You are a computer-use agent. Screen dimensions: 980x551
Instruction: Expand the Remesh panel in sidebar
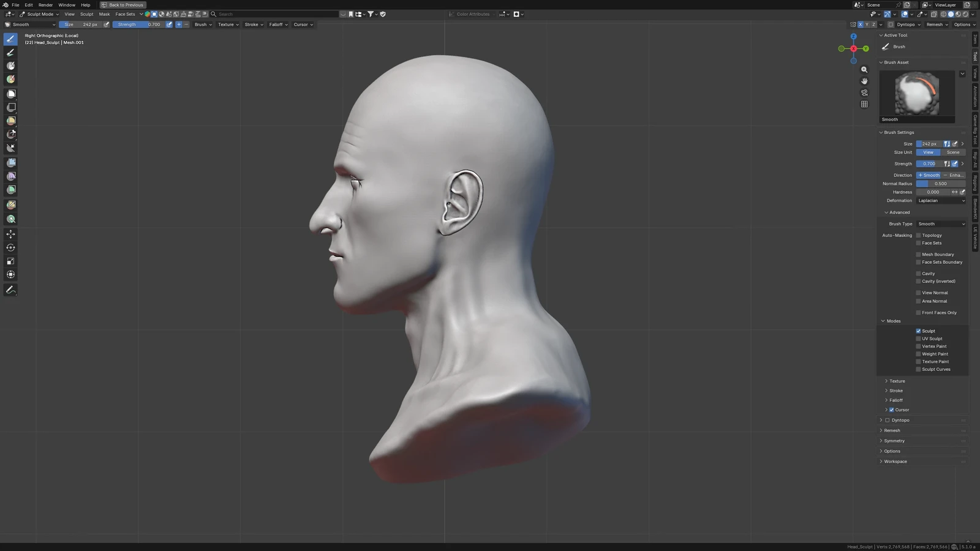point(892,430)
